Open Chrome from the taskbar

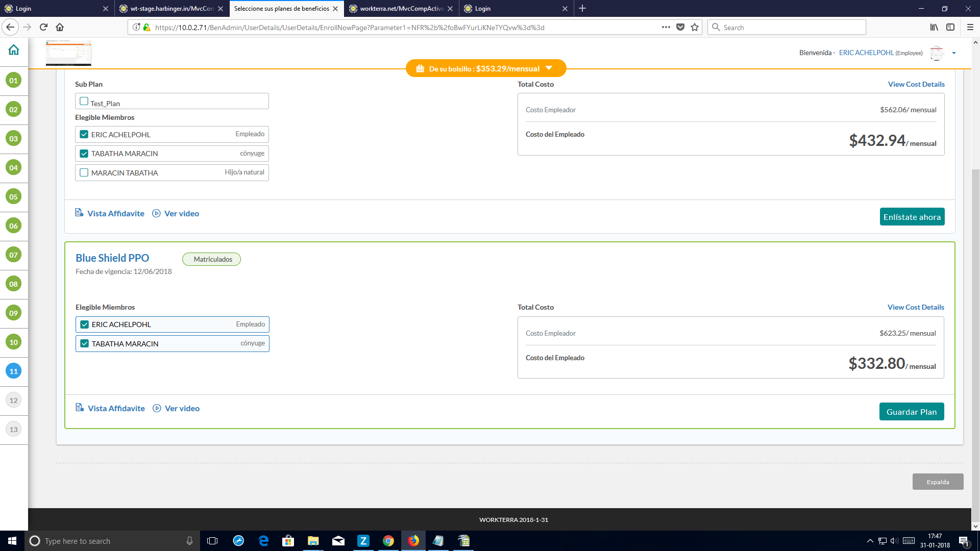[388, 541]
